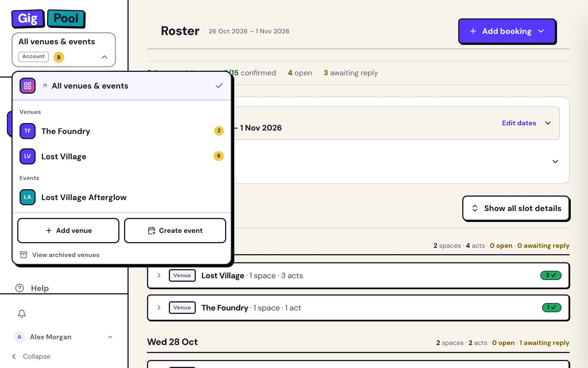Click the '1 awaiting reply' text for Wed 28 Oct
Image resolution: width=588 pixels, height=368 pixels.
click(544, 343)
